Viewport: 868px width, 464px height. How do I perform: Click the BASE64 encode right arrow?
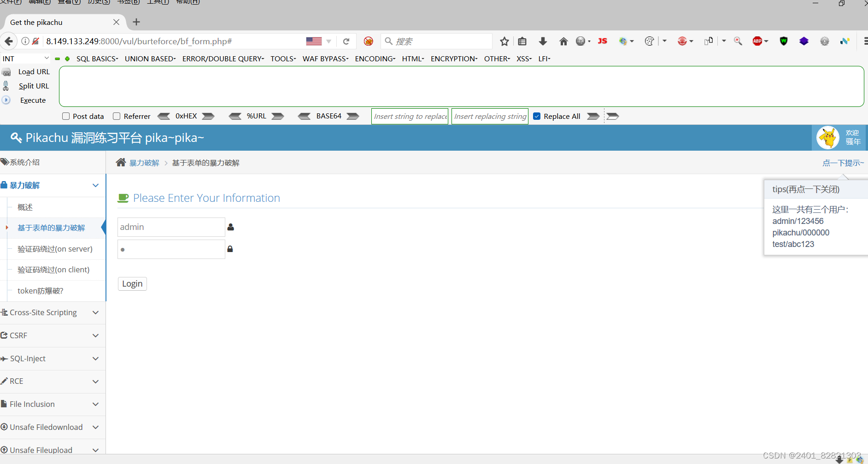pos(353,116)
